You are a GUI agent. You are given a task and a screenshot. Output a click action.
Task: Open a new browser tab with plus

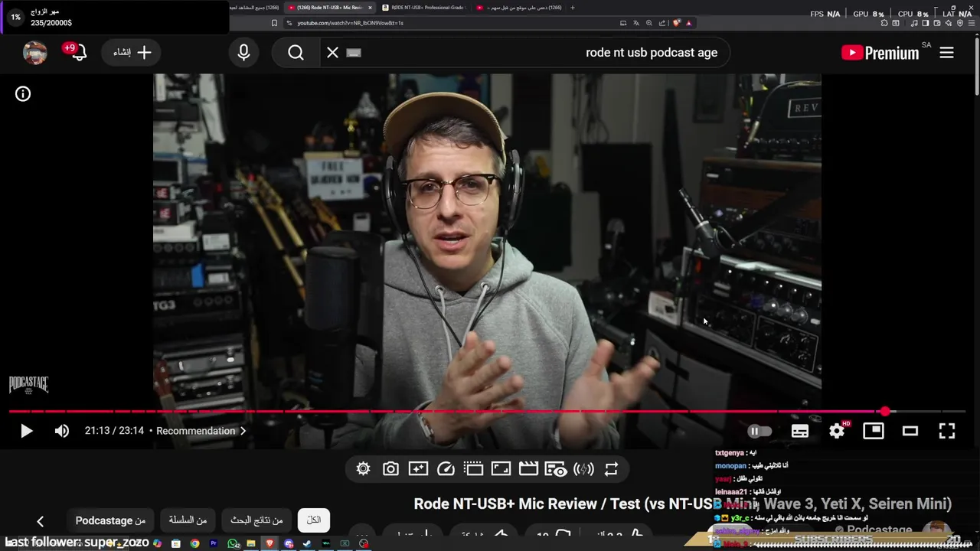pos(572,8)
